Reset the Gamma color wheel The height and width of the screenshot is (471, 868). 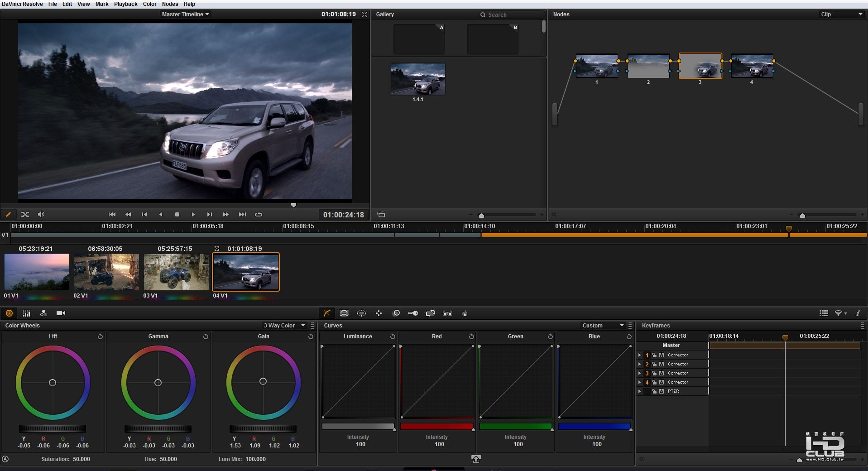206,336
